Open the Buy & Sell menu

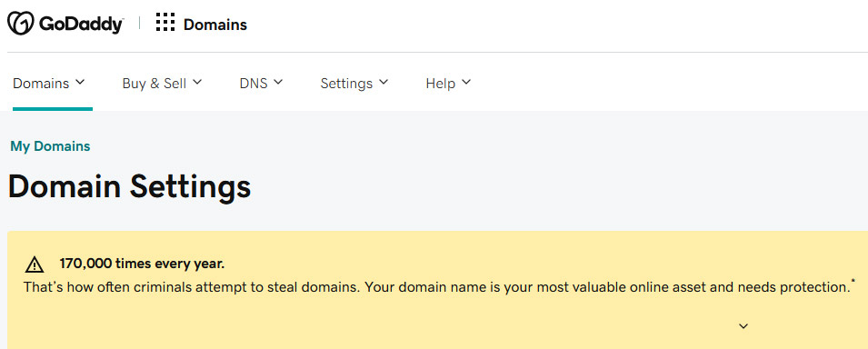[x=162, y=83]
